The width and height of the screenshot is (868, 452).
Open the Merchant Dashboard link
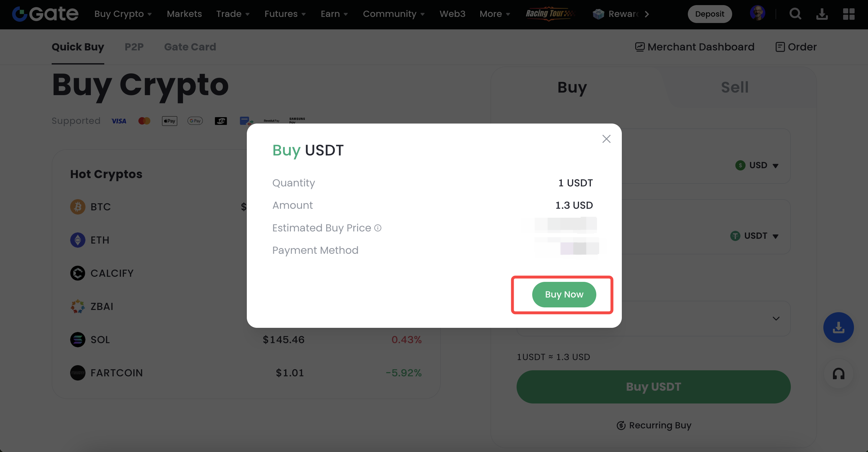click(x=695, y=47)
